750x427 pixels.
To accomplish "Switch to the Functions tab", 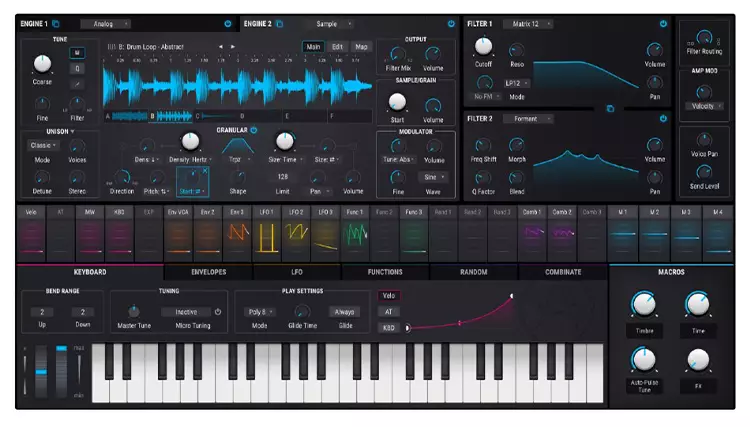I will coord(385,272).
